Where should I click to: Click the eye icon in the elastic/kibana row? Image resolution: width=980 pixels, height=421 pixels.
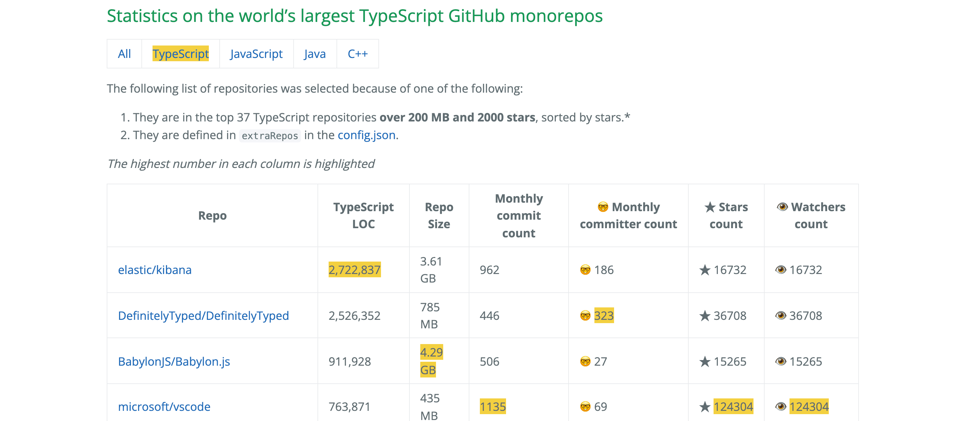click(x=781, y=270)
